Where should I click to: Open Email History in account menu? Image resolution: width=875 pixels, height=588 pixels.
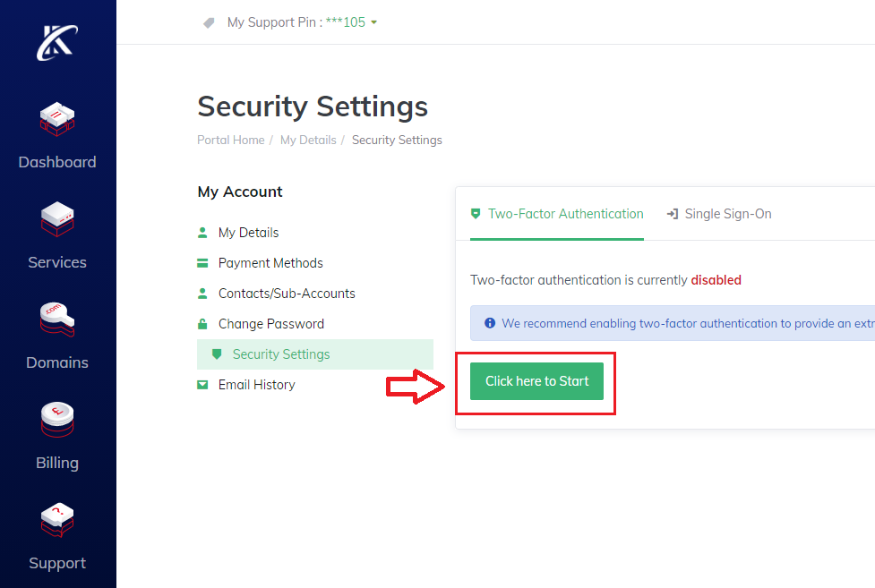(x=256, y=385)
